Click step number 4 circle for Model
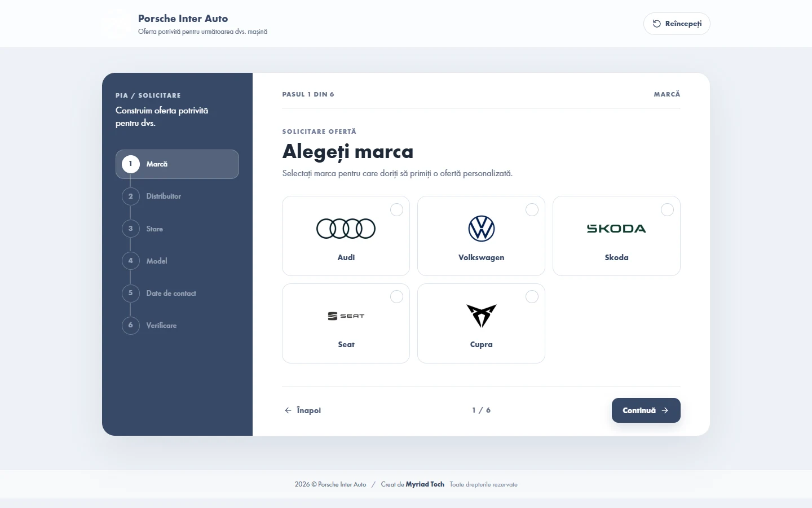Image resolution: width=812 pixels, height=508 pixels. tap(130, 261)
